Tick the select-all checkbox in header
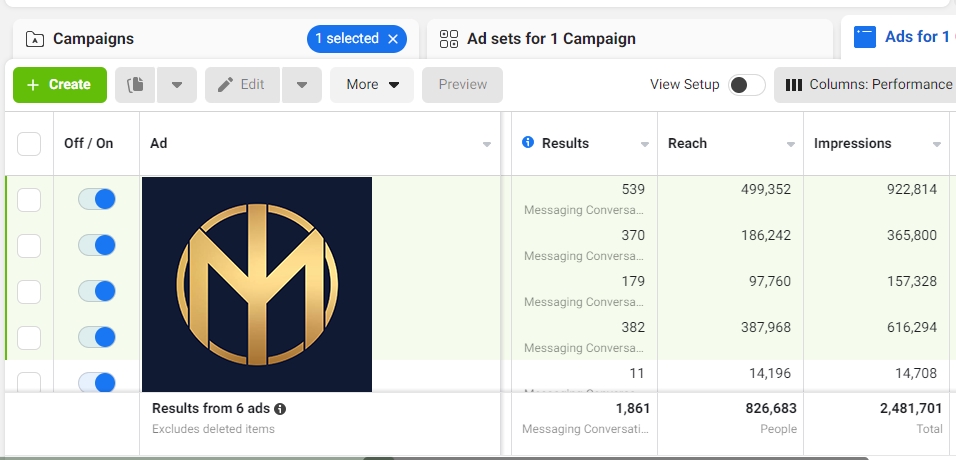 point(29,144)
